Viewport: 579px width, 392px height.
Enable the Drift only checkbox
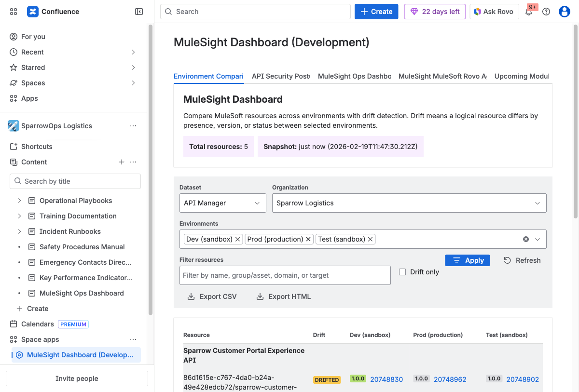402,272
